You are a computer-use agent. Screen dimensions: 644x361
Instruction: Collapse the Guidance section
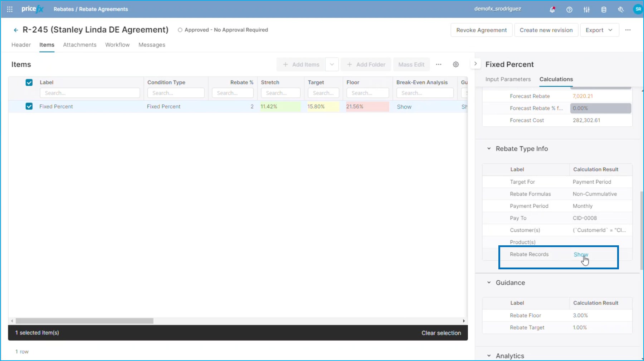coord(489,283)
